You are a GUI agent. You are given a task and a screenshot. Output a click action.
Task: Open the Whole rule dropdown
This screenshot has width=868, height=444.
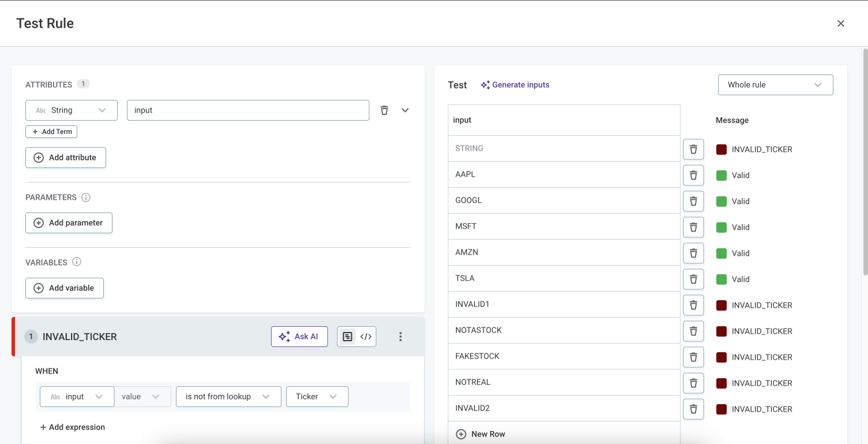[x=775, y=85]
